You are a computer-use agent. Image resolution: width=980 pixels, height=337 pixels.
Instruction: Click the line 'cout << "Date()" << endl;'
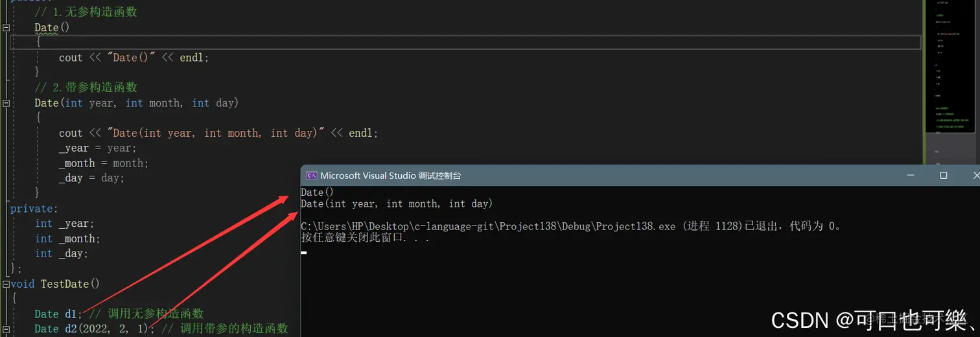pos(134,58)
